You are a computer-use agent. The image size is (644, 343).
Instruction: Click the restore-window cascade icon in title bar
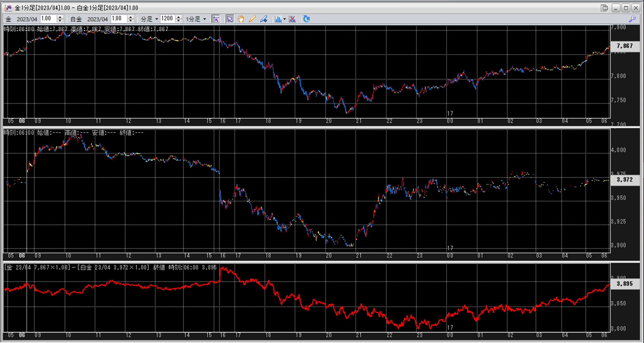click(x=604, y=8)
